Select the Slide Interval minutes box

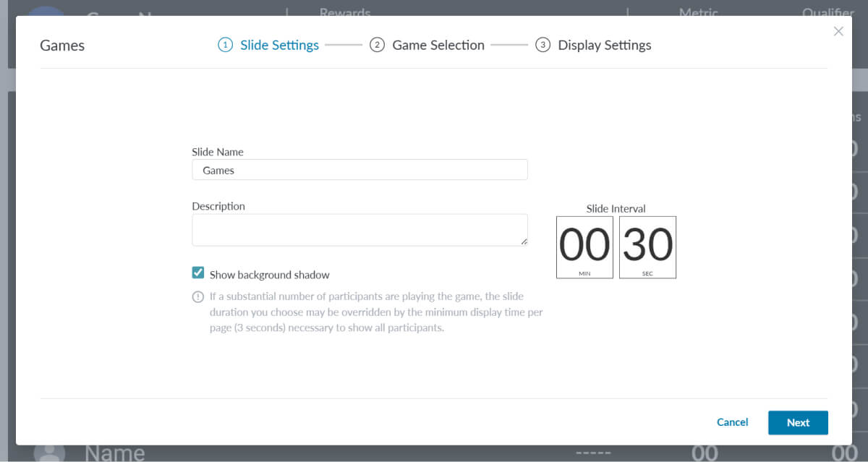(584, 247)
